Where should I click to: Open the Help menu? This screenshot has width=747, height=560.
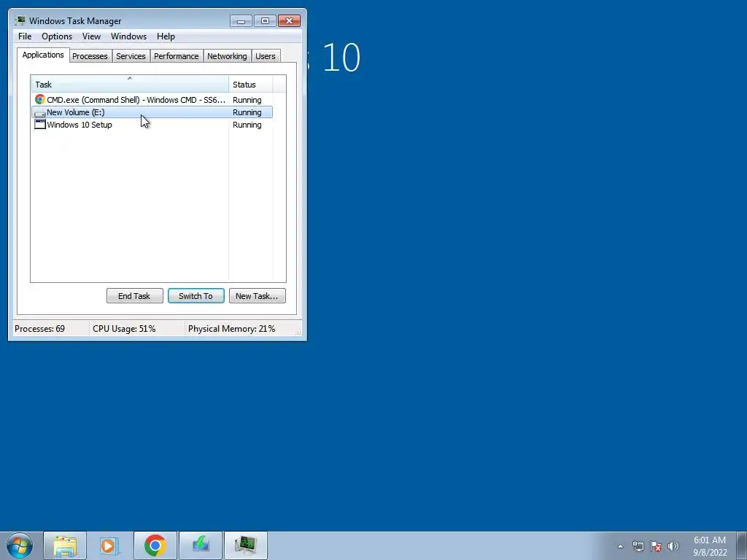click(166, 36)
